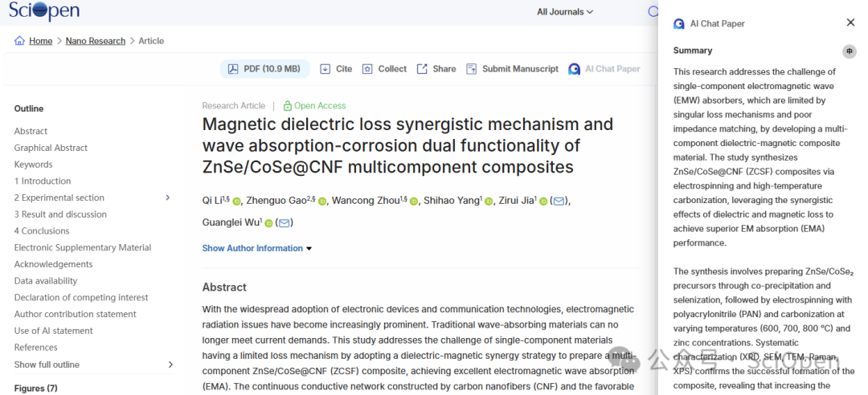
Task: Click the Share arrow icon
Action: coord(422,68)
